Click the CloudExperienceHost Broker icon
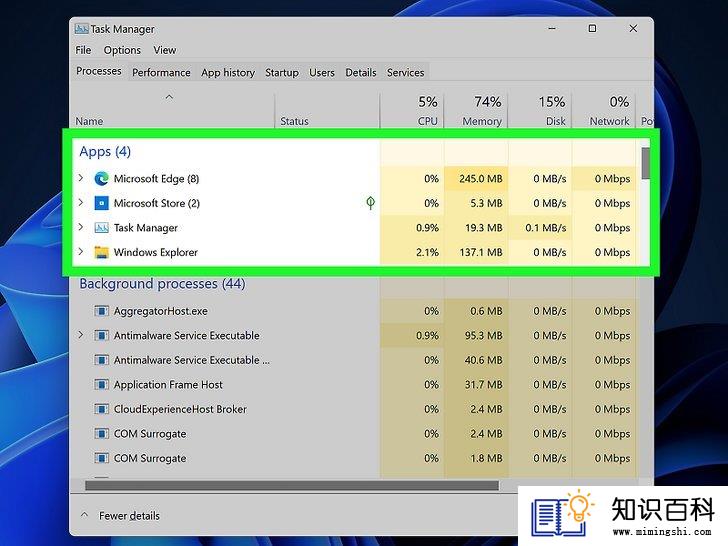Image resolution: width=728 pixels, height=546 pixels. click(x=101, y=409)
